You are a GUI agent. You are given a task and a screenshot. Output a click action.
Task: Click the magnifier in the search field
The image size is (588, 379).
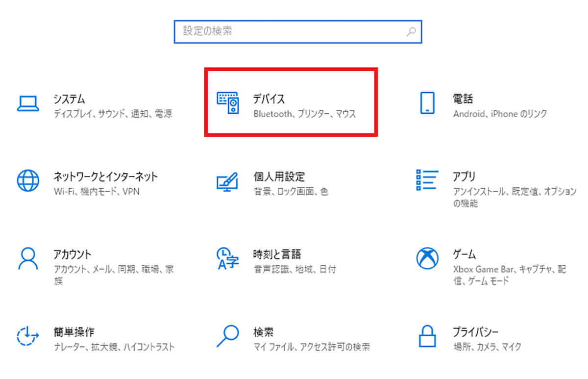[x=411, y=31]
